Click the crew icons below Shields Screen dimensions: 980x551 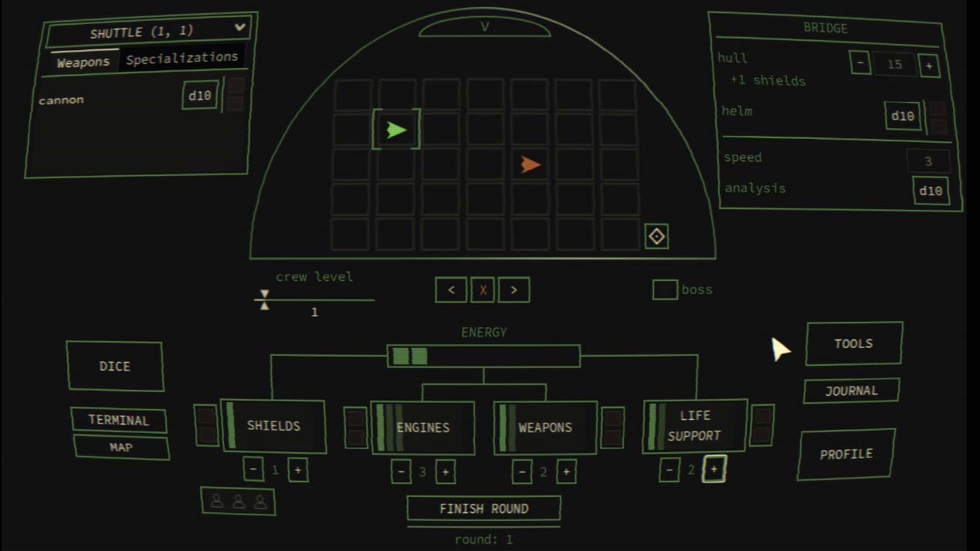click(238, 502)
